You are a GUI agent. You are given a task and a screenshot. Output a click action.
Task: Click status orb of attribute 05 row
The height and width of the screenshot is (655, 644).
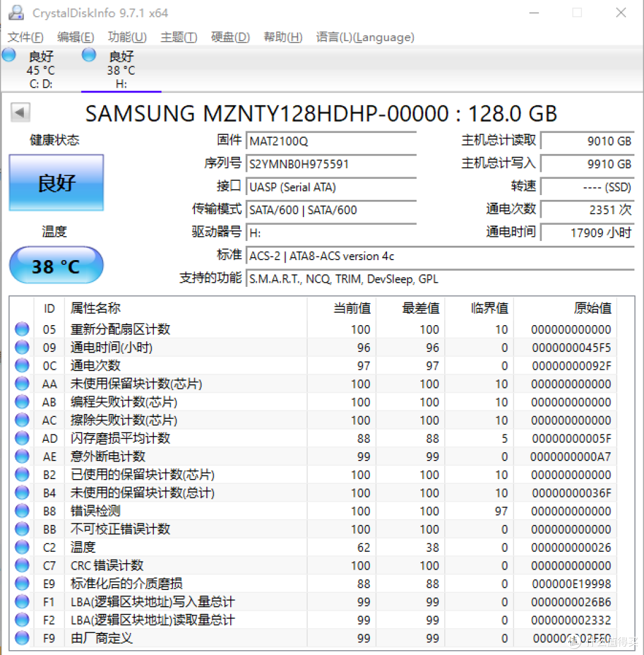point(22,329)
